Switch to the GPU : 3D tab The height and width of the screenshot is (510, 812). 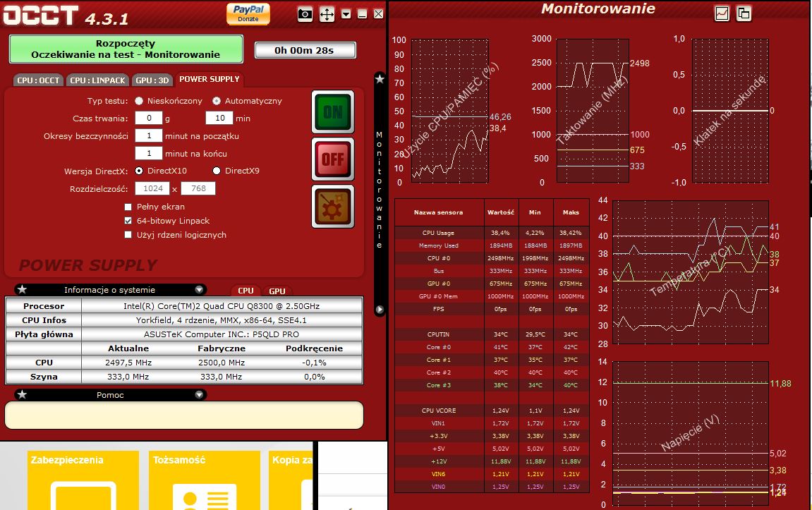(152, 80)
